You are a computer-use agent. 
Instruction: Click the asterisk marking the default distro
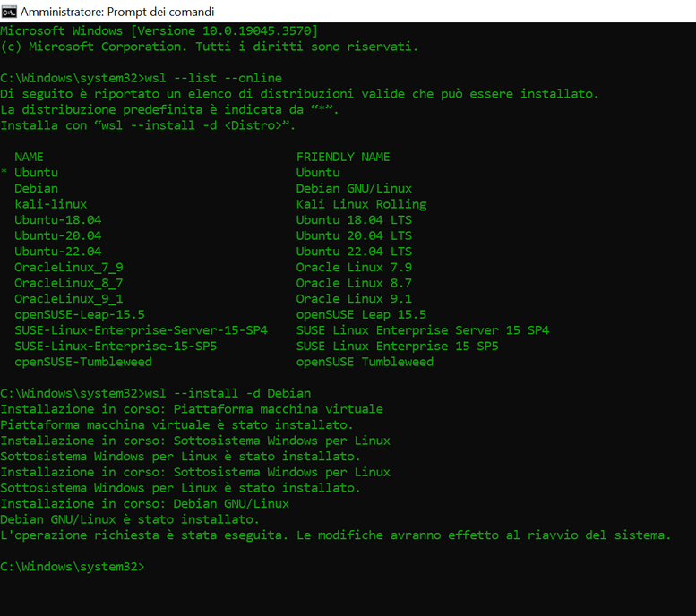pyautogui.click(x=4, y=172)
